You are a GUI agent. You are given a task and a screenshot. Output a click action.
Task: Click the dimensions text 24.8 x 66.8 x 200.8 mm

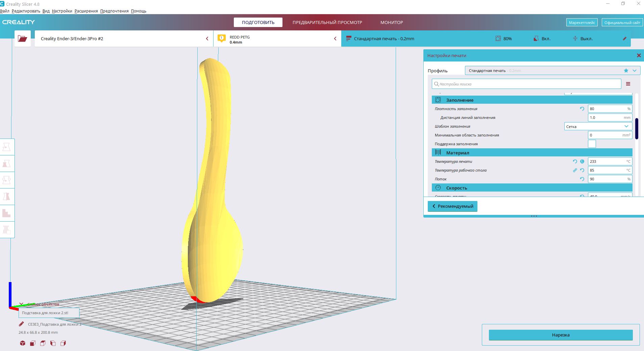coord(38,332)
